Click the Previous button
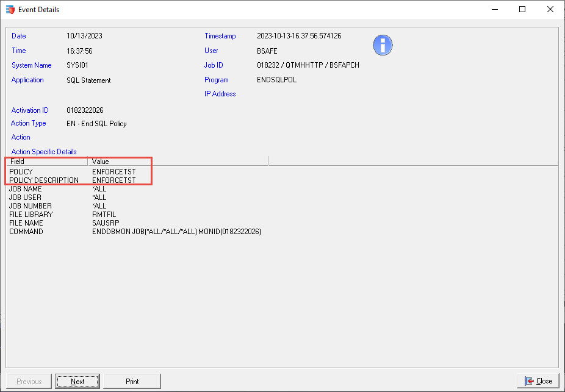Screen dimensions: 565x392 pos(29,380)
